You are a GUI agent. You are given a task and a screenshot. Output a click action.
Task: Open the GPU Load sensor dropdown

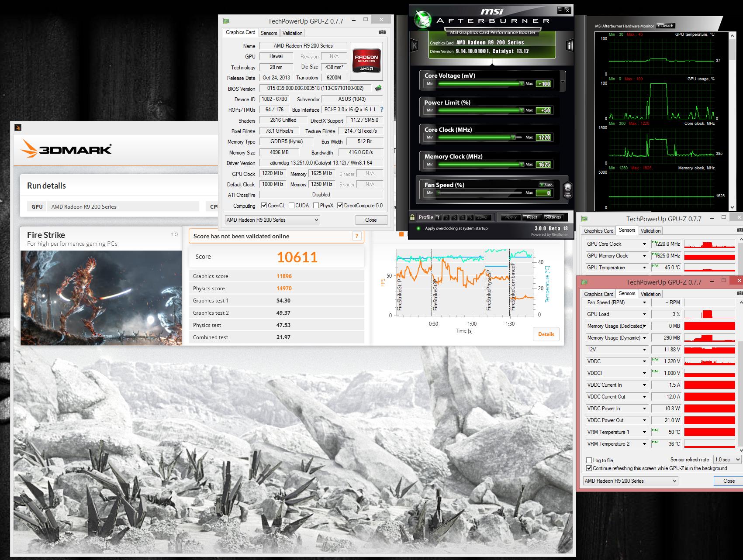(644, 314)
